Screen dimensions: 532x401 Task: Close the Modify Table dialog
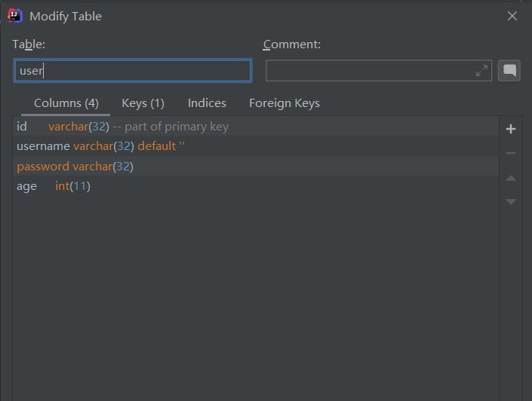[512, 16]
